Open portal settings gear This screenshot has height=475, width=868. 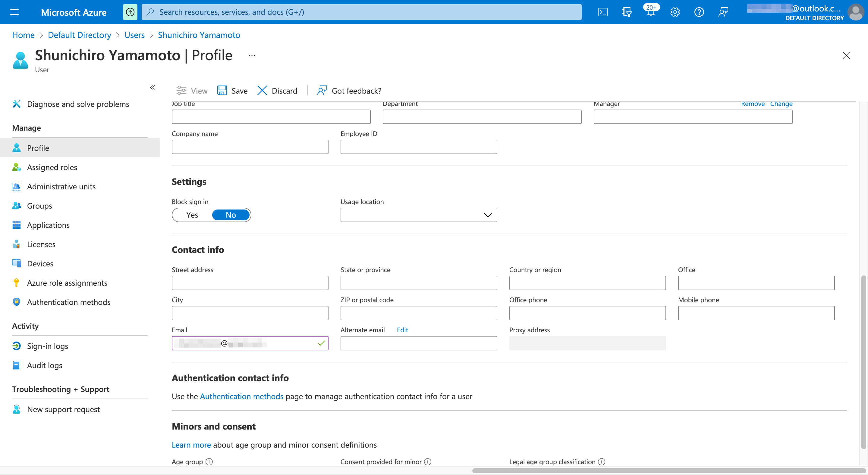tap(675, 12)
